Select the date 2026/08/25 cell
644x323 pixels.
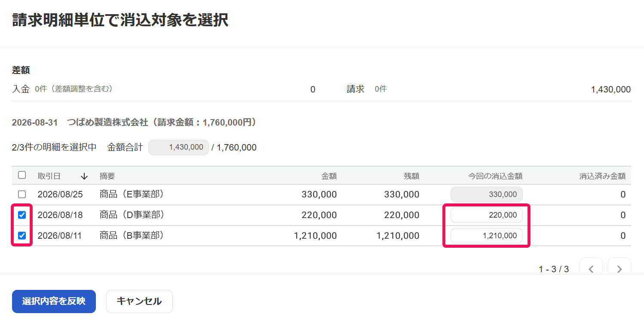point(60,194)
